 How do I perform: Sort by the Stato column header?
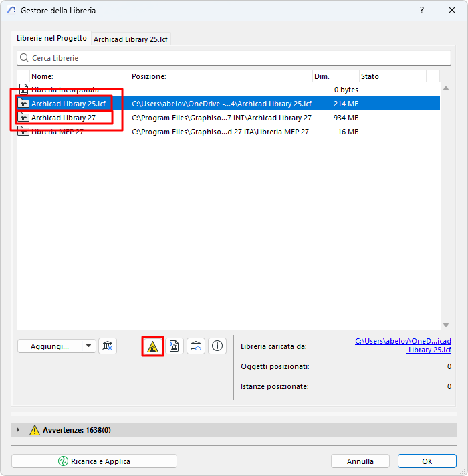pos(392,76)
